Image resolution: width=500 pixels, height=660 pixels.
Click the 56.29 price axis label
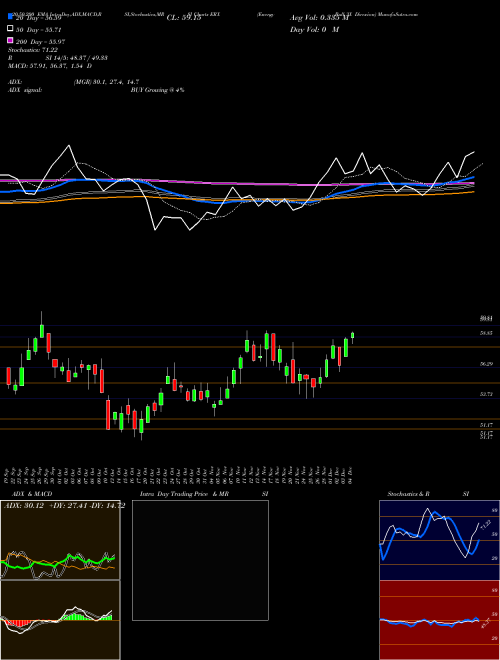[487, 364]
